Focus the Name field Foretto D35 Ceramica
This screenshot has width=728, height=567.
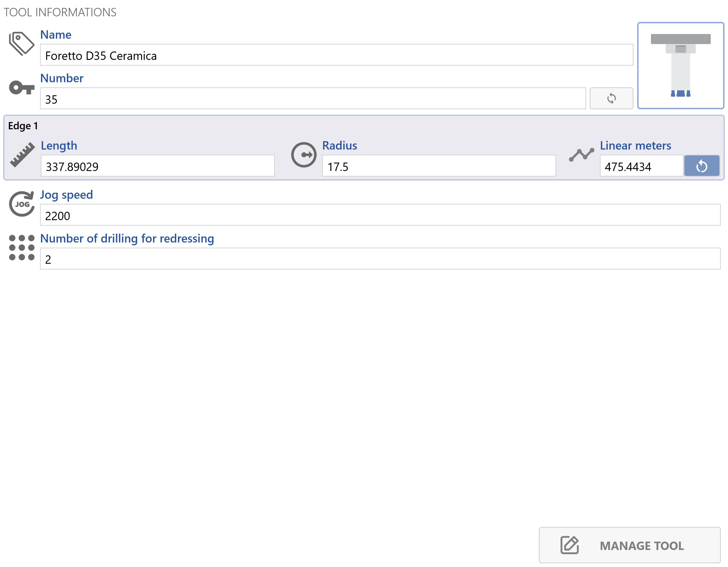pyautogui.click(x=337, y=55)
